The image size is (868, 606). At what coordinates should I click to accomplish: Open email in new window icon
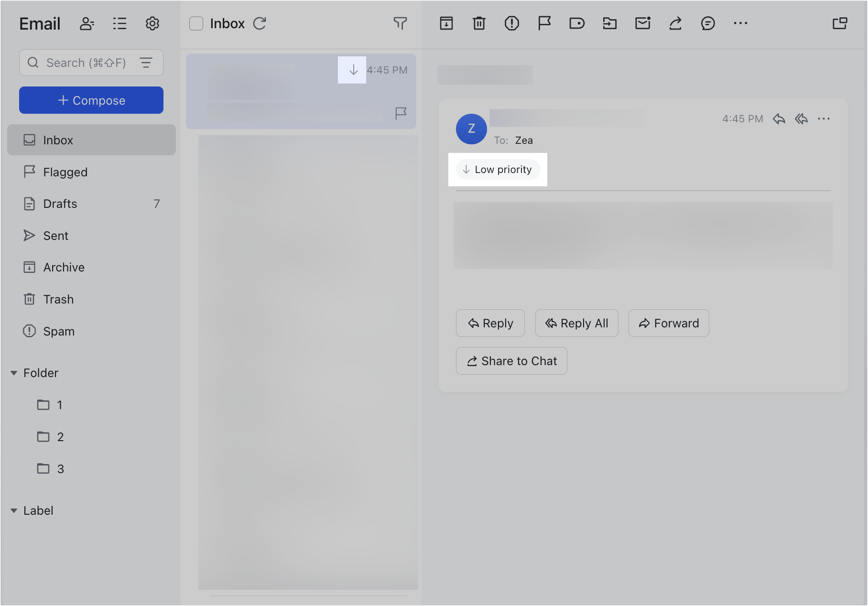839,23
